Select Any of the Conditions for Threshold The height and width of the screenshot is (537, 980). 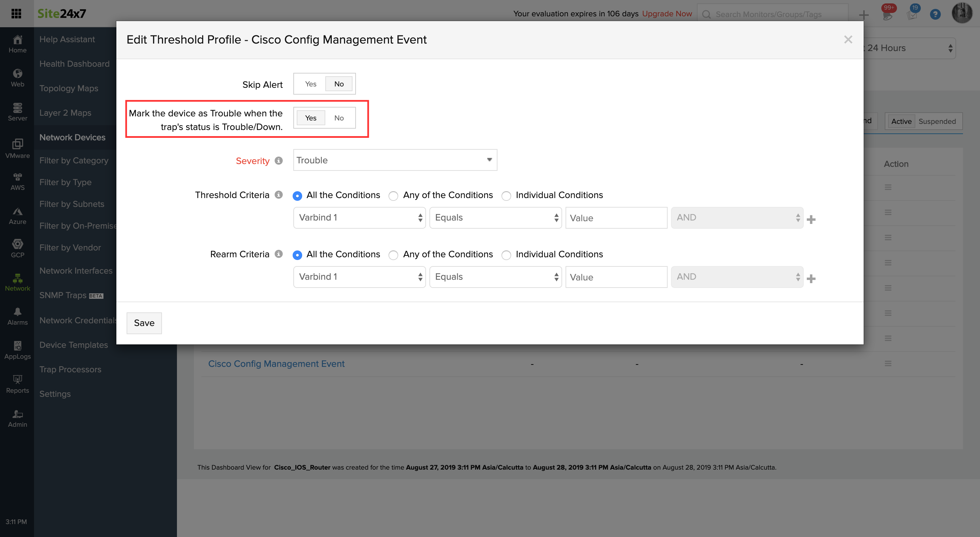click(x=393, y=196)
